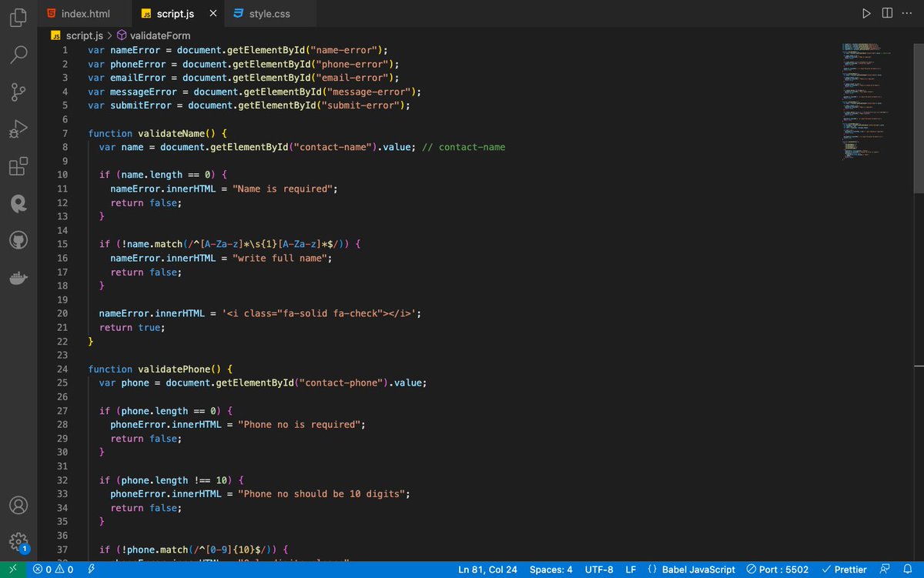Click line number 24 in the gutter
The height and width of the screenshot is (578, 924).
pos(62,369)
